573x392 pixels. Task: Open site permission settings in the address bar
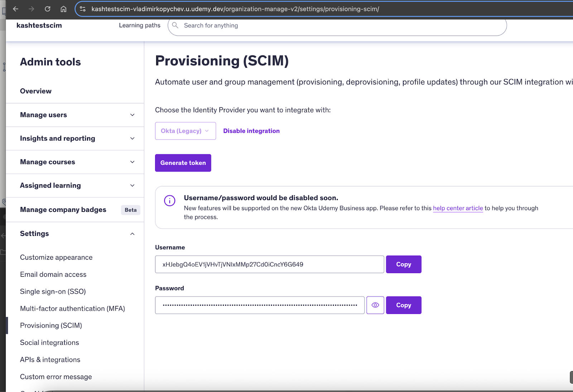coord(83,9)
